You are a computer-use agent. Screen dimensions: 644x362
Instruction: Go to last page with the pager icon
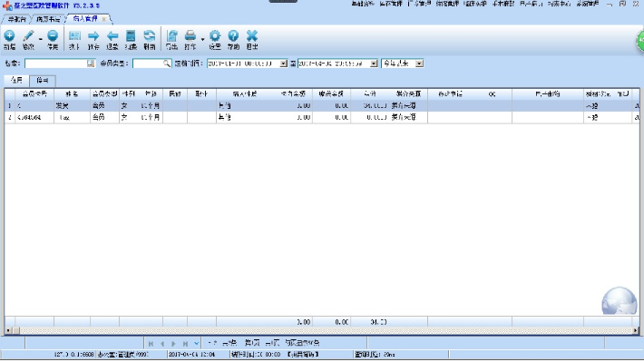185,344
